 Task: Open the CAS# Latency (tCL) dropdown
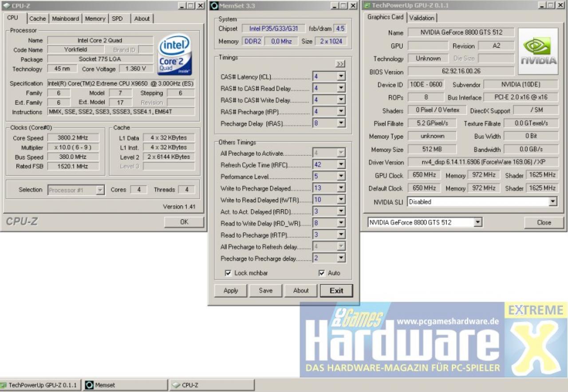[341, 77]
